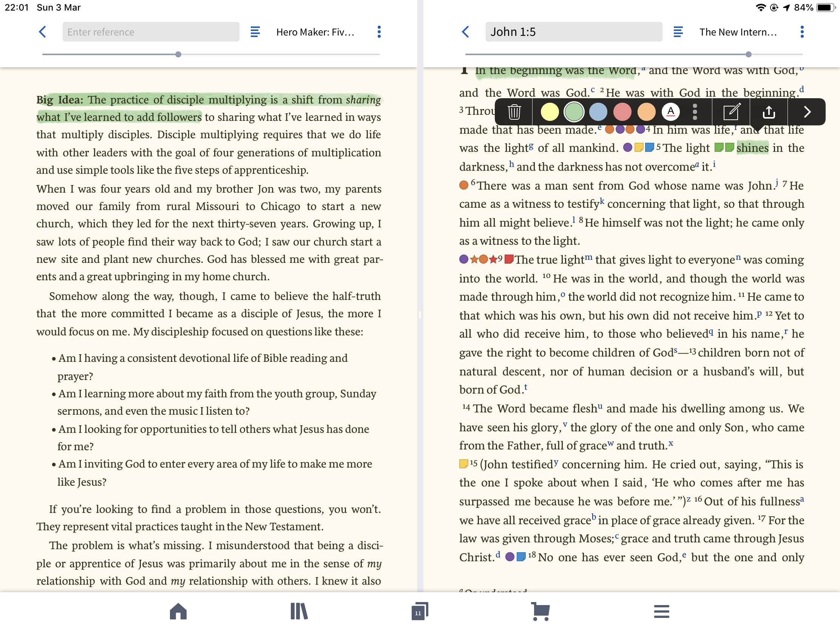
Task: Open yellow note icon before verse 15
Action: 464,464
